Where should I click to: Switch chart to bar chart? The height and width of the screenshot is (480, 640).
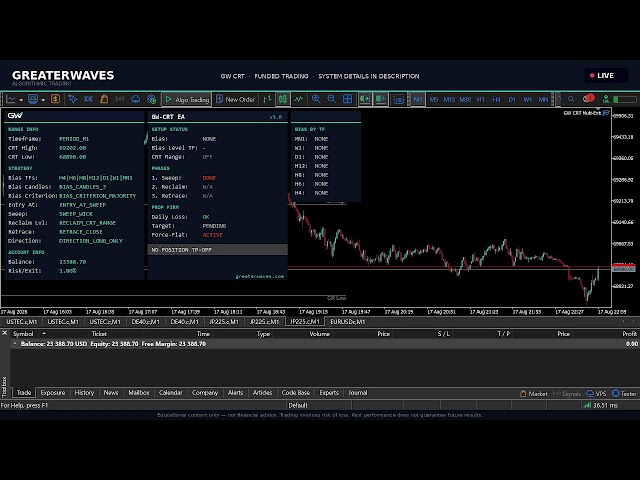[267, 99]
